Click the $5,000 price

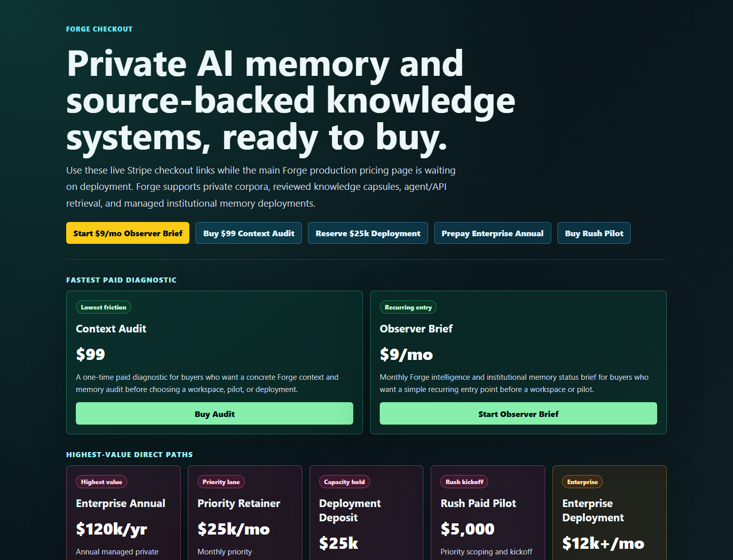coord(467,529)
